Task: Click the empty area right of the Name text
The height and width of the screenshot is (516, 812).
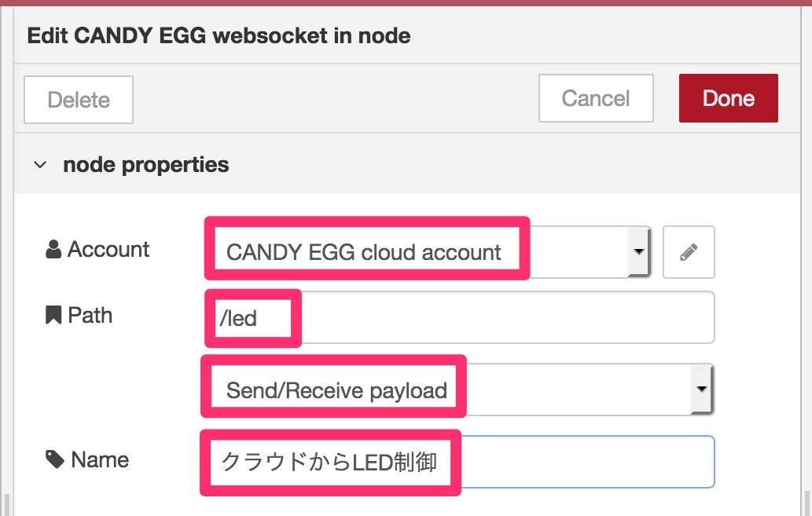Action: [588, 462]
